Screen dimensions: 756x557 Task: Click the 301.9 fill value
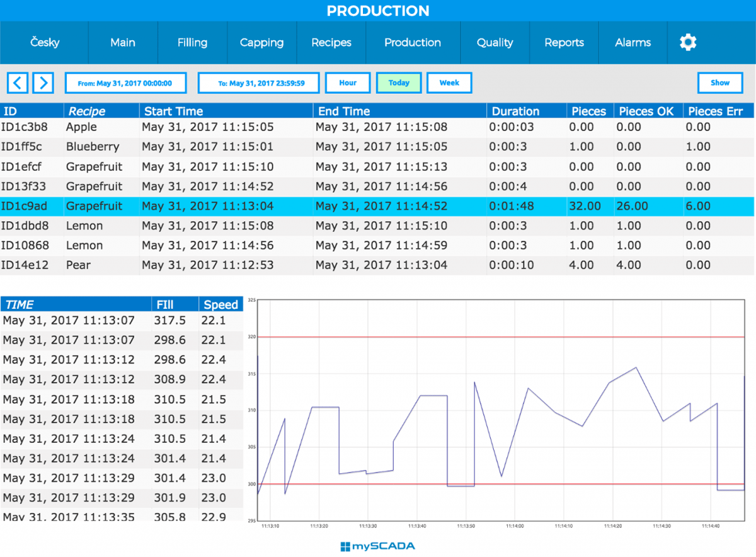click(170, 498)
